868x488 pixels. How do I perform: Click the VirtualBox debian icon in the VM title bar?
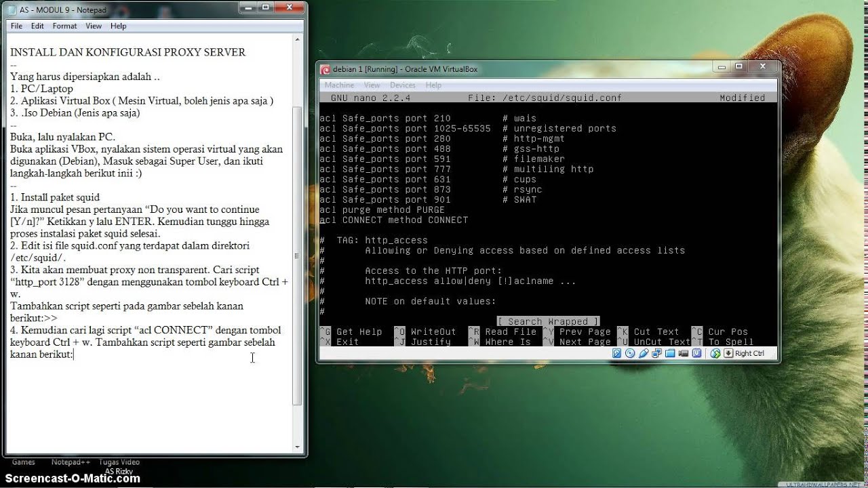point(325,69)
